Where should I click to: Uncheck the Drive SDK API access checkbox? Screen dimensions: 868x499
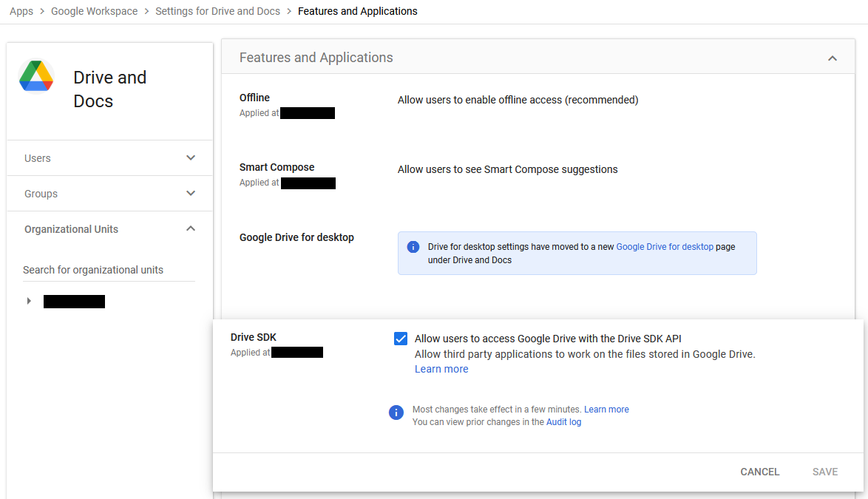point(401,339)
